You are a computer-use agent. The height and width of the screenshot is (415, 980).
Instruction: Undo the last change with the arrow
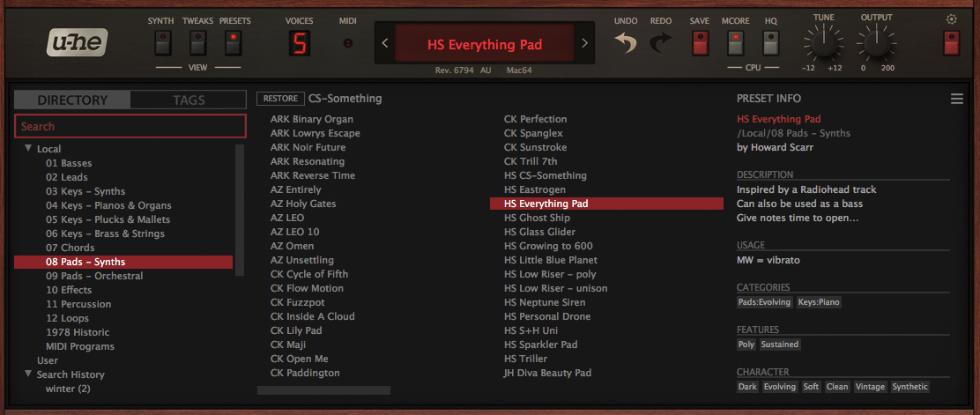click(x=626, y=43)
